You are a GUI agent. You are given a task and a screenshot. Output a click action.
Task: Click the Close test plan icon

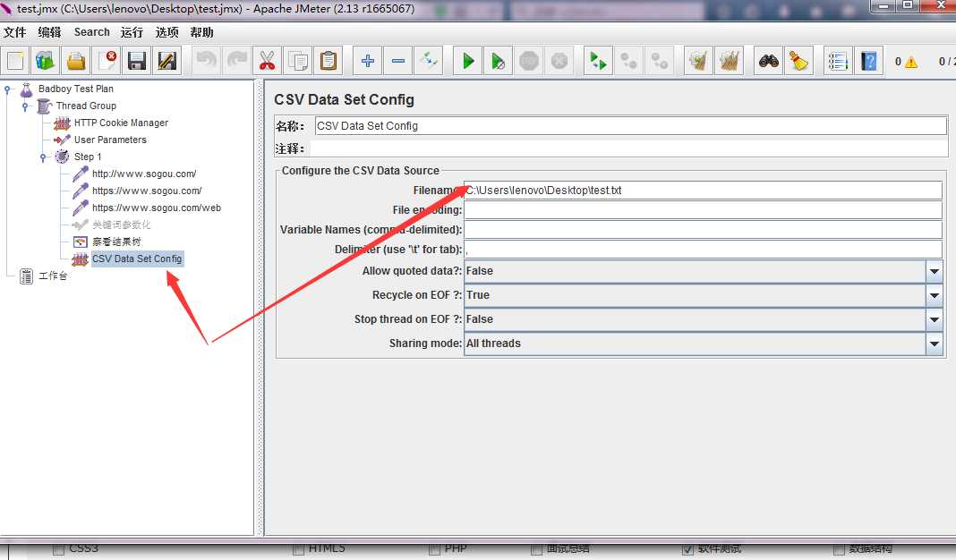(x=107, y=61)
